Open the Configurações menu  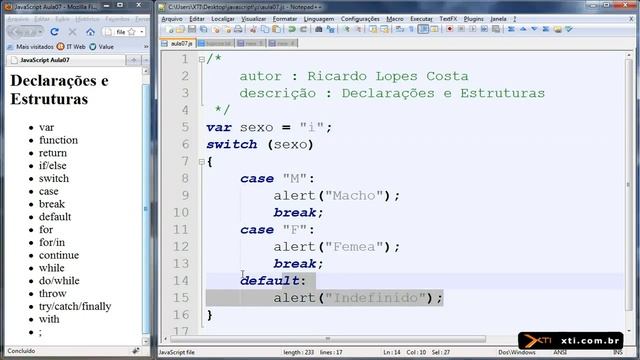click(x=360, y=19)
